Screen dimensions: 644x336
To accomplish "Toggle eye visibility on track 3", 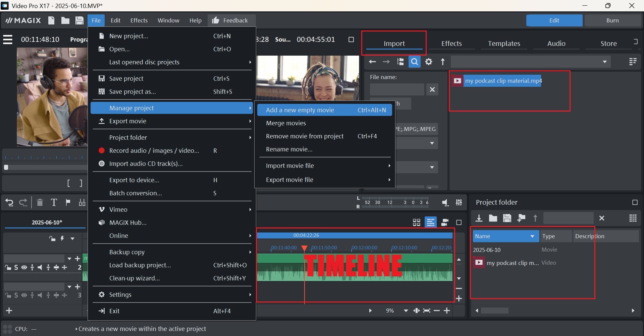I will tap(24, 295).
